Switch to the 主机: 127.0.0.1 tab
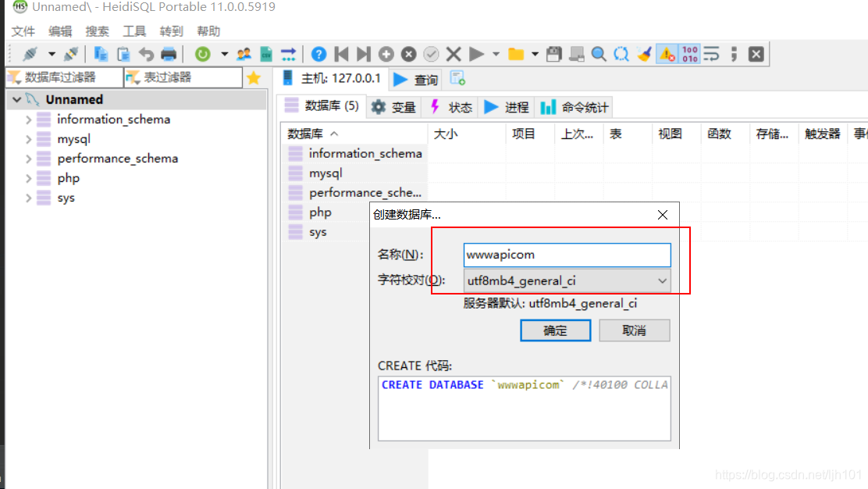The height and width of the screenshot is (489, 868). (x=332, y=79)
